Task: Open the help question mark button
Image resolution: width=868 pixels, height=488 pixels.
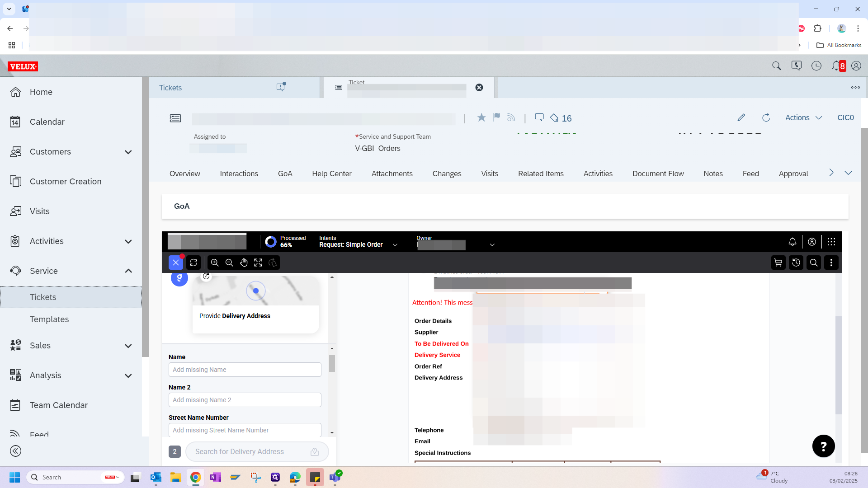Action: 824,446
